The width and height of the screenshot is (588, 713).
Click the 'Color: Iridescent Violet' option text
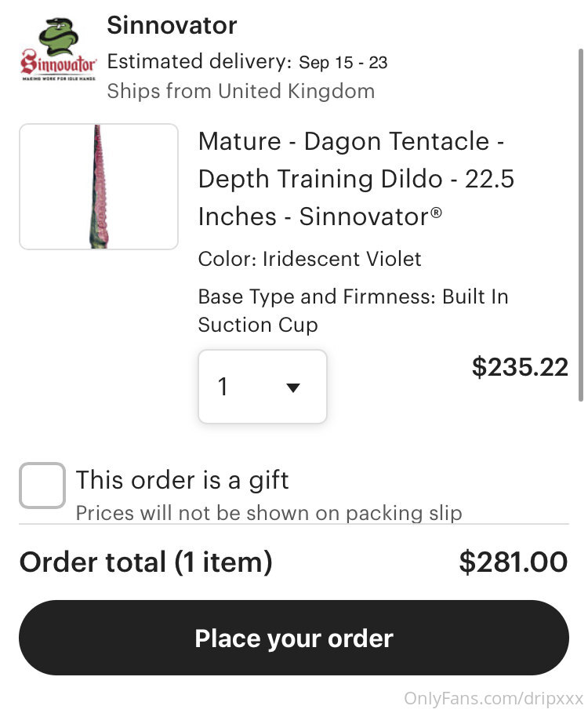[310, 259]
